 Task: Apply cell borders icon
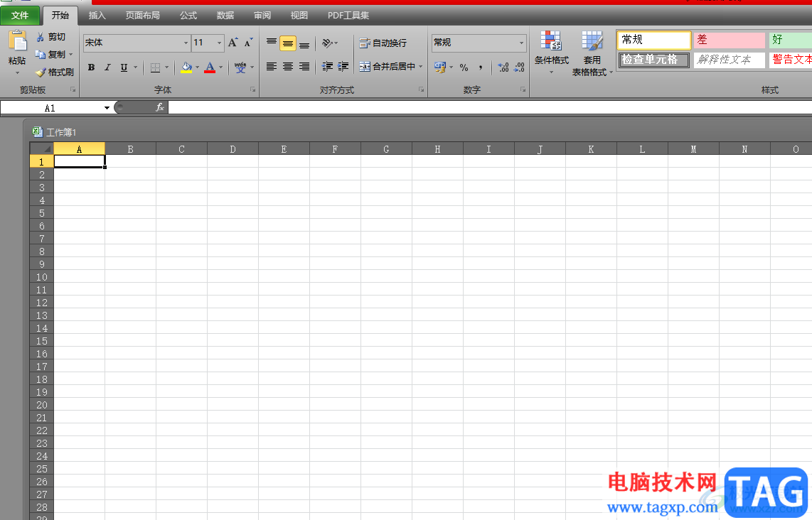coord(155,67)
